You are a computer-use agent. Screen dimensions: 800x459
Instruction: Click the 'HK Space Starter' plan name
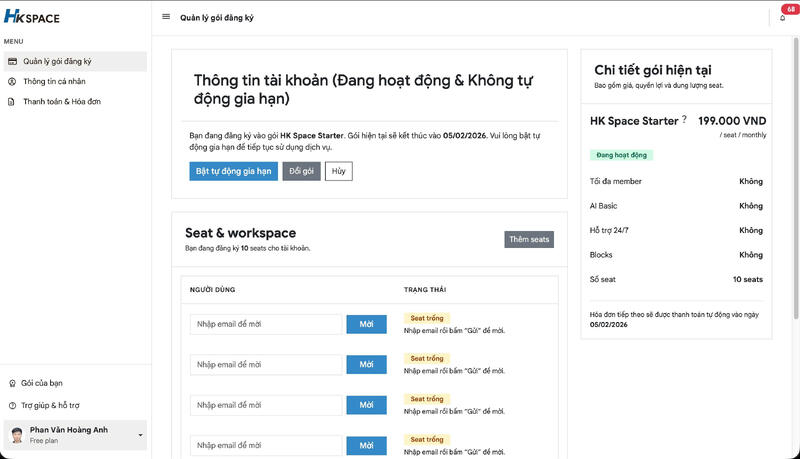coord(634,121)
